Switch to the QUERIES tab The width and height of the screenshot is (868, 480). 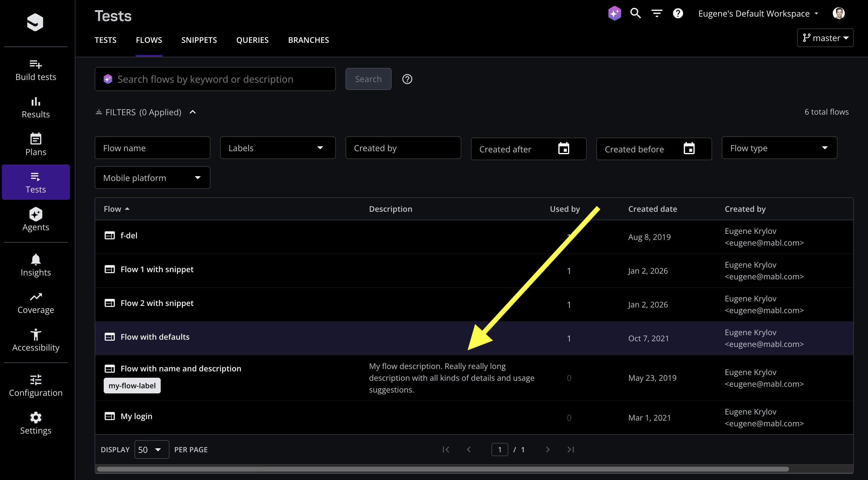click(252, 40)
